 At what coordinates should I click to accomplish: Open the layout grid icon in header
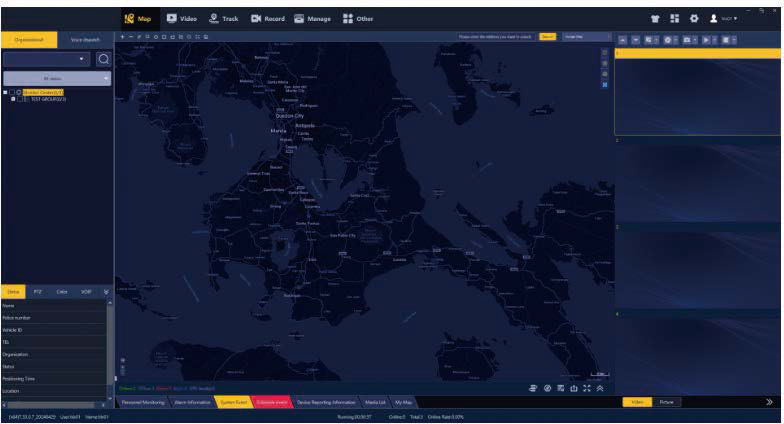coord(674,18)
